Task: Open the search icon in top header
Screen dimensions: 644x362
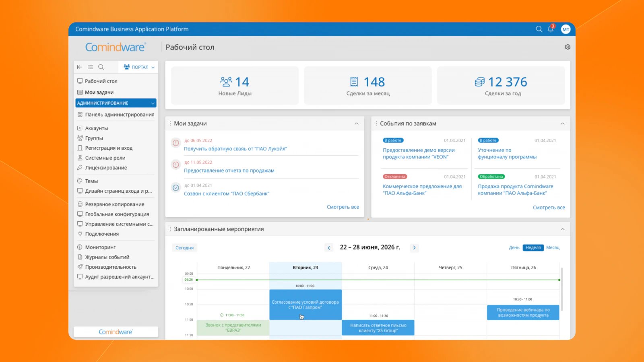Action: (x=539, y=29)
